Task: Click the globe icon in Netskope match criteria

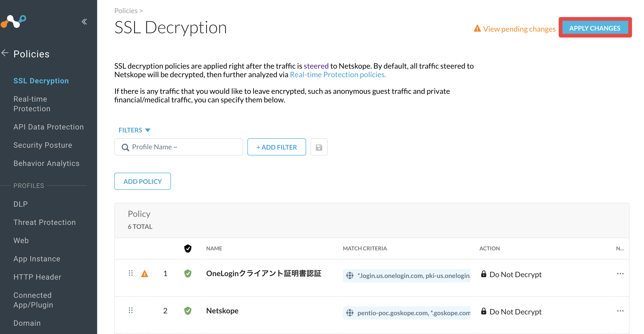Action: [350, 313]
